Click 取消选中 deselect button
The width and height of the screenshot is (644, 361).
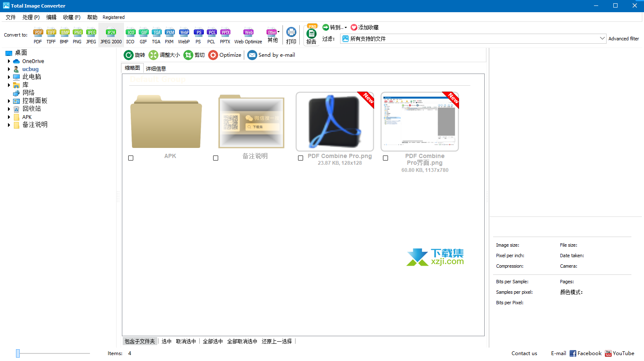tap(186, 341)
